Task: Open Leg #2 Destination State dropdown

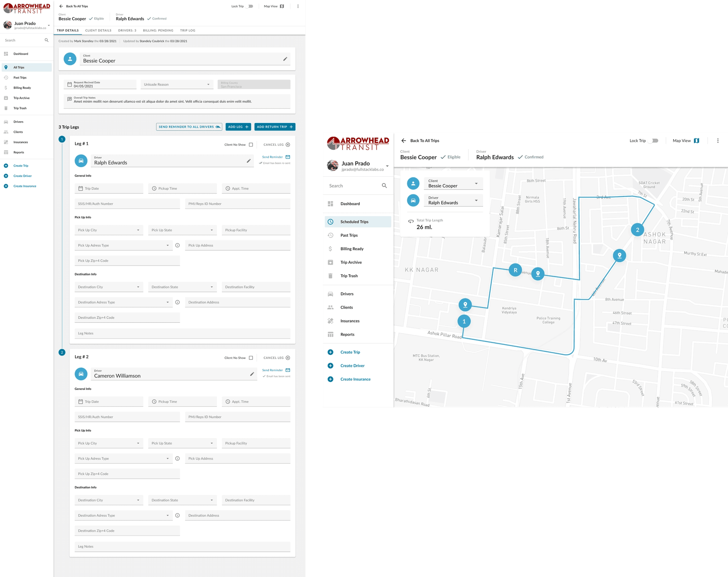Action: [x=182, y=500]
